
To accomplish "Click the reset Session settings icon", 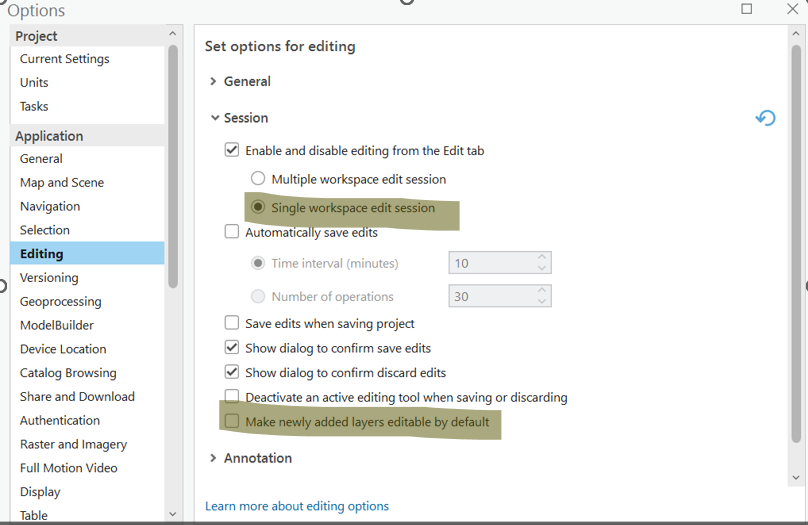I will point(765,118).
